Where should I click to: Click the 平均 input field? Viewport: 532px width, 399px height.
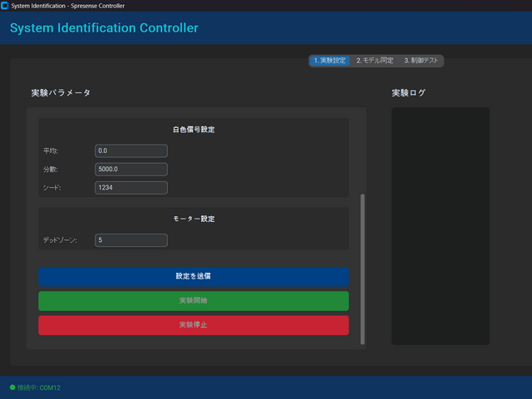[131, 151]
